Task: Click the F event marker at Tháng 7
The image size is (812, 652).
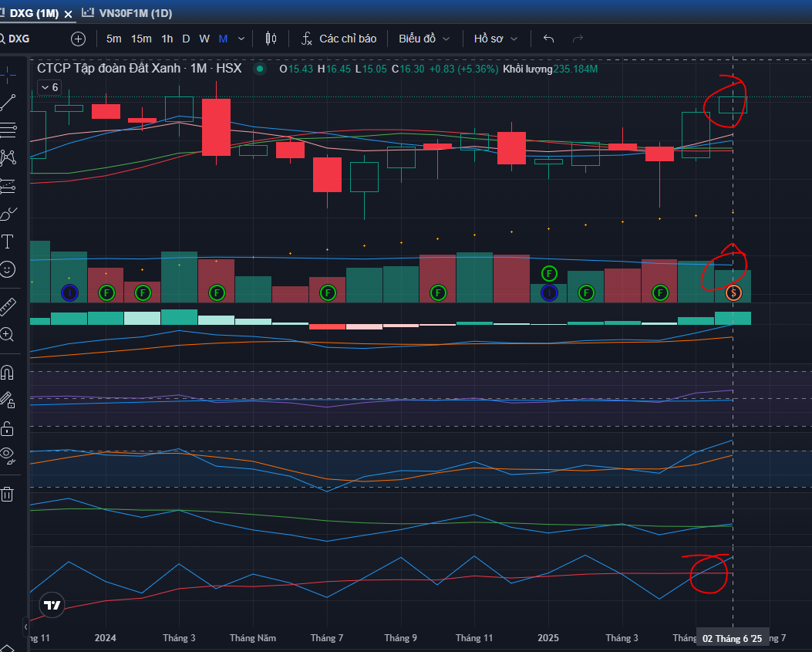Action: click(x=327, y=293)
